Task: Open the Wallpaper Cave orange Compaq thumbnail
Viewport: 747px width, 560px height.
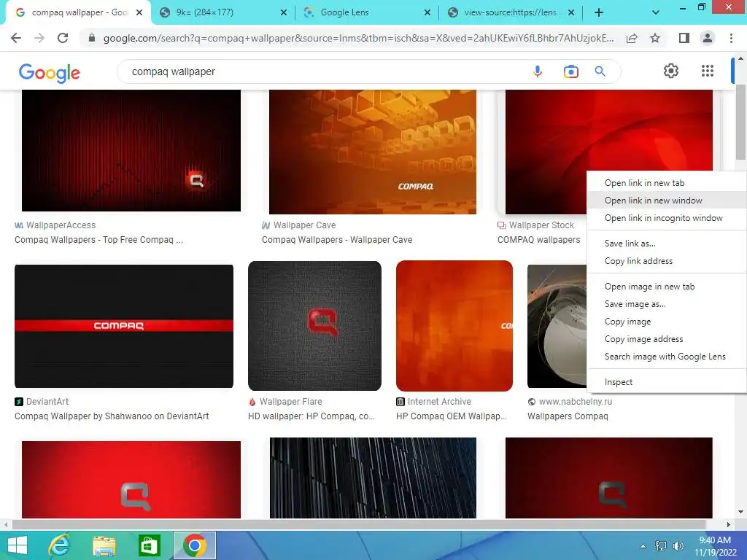Action: point(373,152)
